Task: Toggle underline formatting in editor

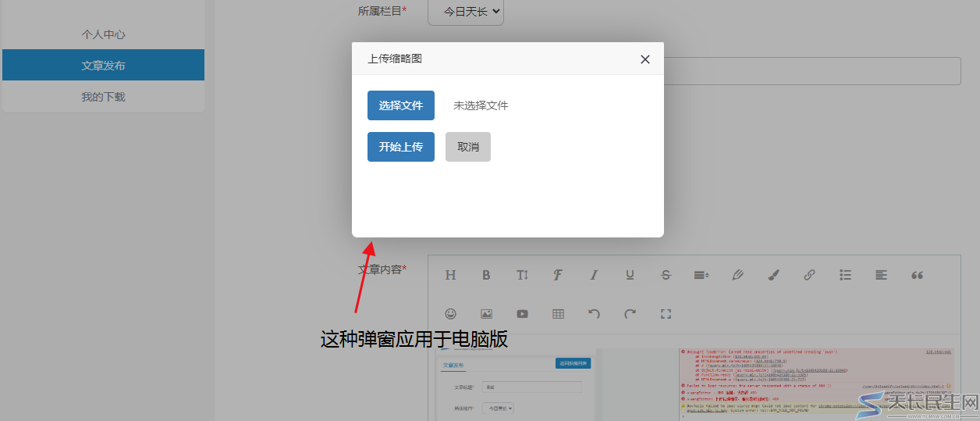Action: click(x=630, y=275)
